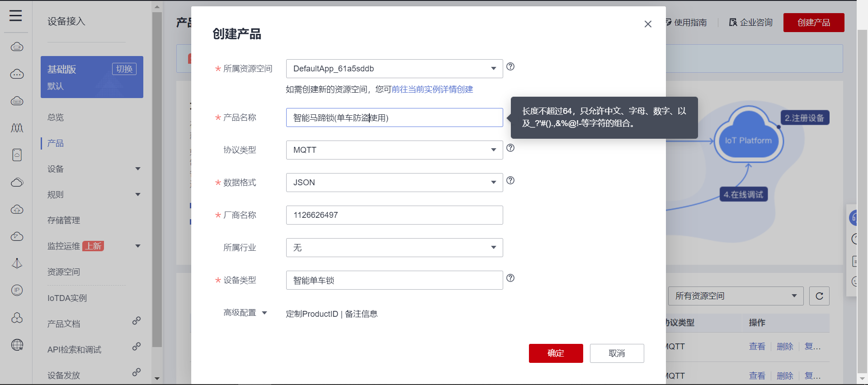This screenshot has width=868, height=385.
Task: Click help icon beside data format dropdown
Action: pos(510,181)
